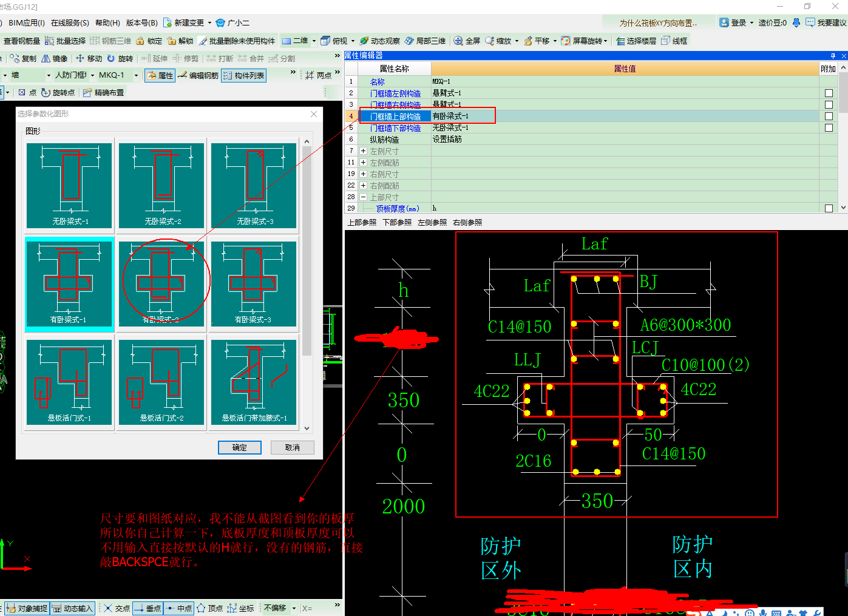Screen dimensions: 848x616
Task: Open the 在线服务 menu
Action: pos(70,22)
